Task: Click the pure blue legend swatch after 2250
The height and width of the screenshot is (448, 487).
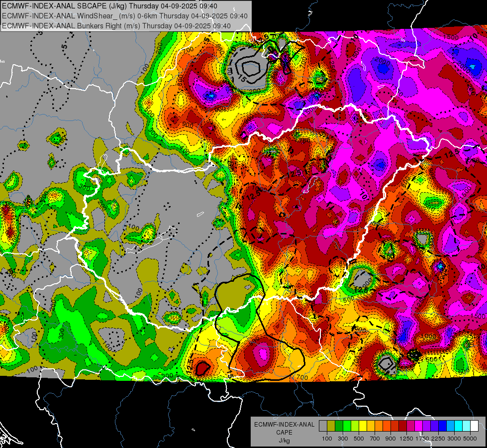Action: (x=443, y=426)
